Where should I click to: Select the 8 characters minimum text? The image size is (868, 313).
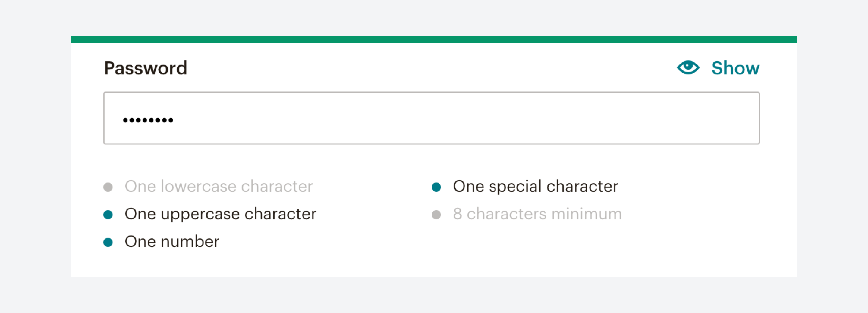pos(537,214)
